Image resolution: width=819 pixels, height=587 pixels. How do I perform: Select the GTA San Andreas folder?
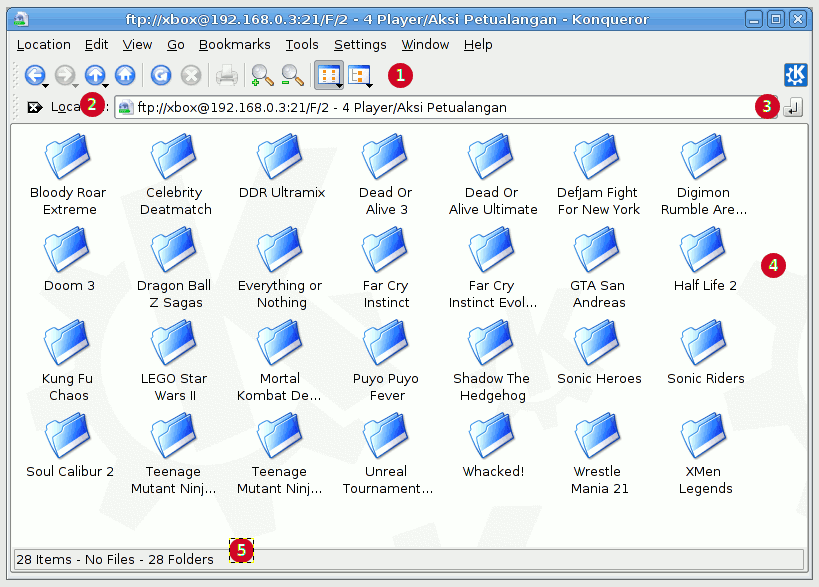(x=598, y=268)
